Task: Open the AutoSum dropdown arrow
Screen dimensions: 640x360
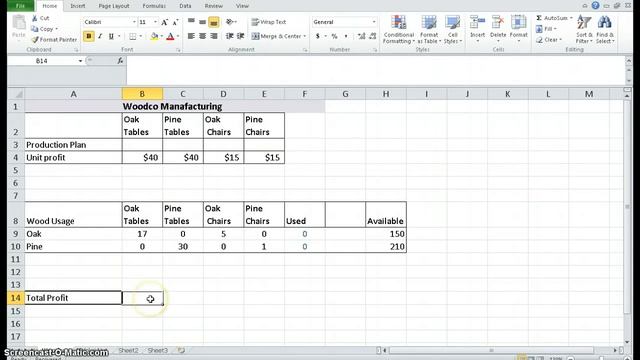Action: (571, 18)
